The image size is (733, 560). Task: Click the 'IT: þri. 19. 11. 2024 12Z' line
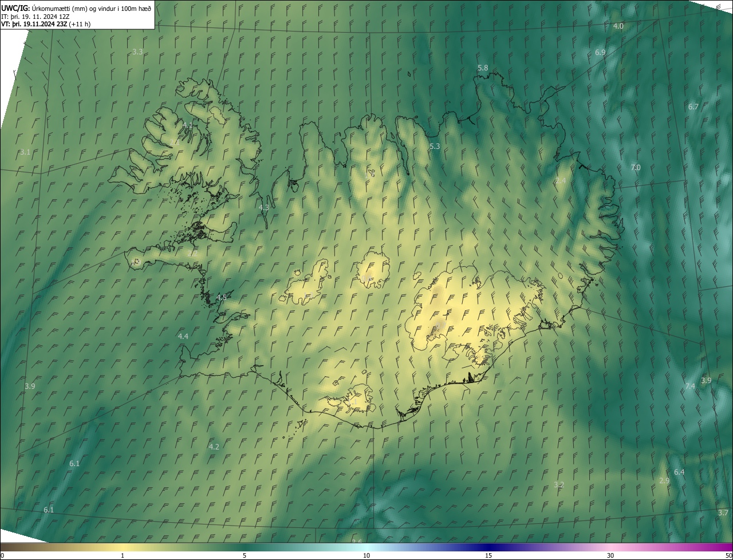[x=36, y=16]
